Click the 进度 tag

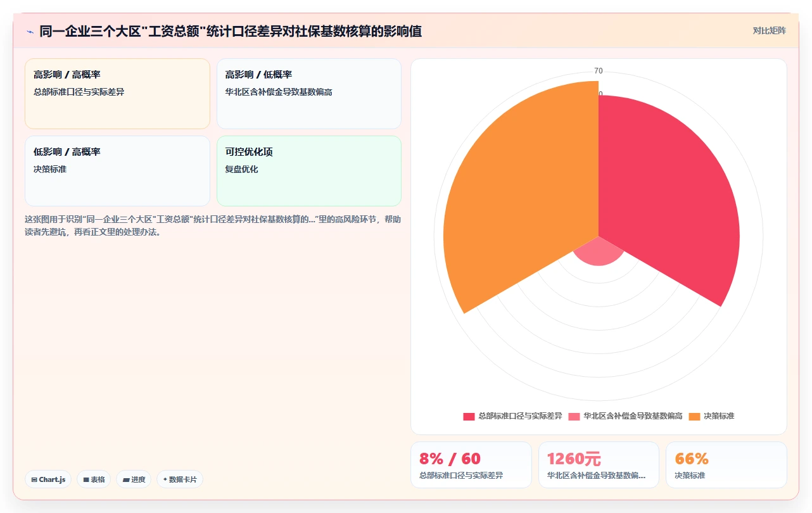coord(134,479)
